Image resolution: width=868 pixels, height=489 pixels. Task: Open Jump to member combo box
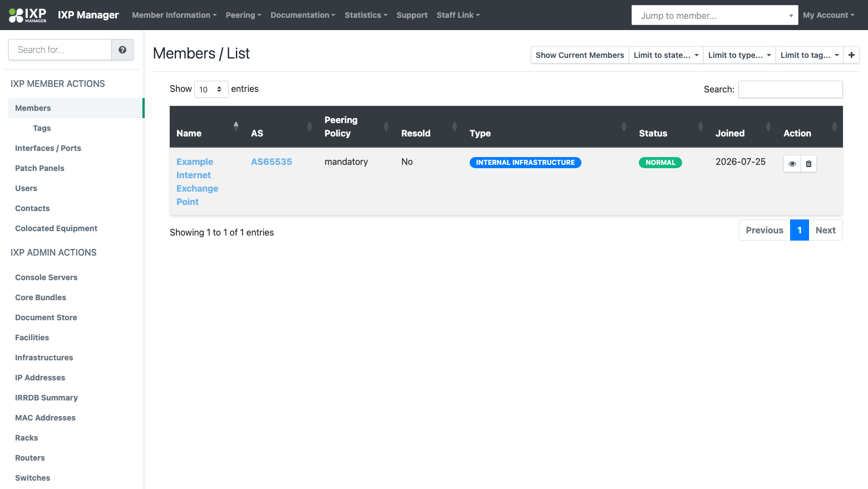click(x=714, y=15)
